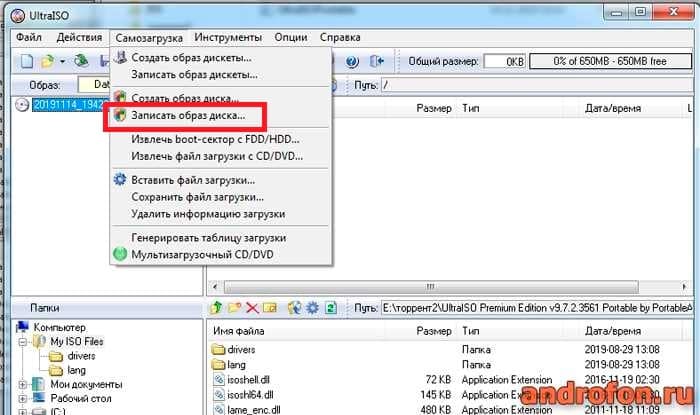Expand the Мои документы tree node
The image size is (700, 415).
point(22,385)
